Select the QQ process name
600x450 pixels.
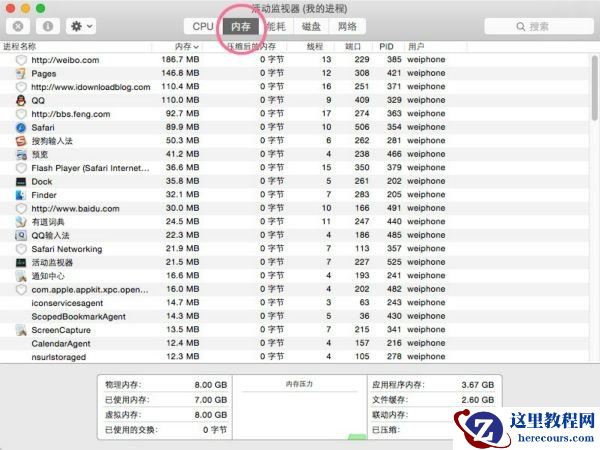click(x=38, y=101)
